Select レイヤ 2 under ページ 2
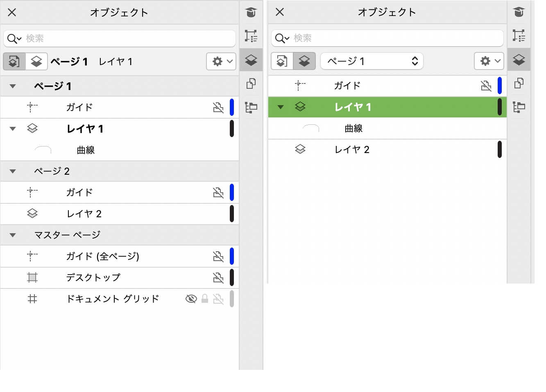The image size is (546, 392). pos(84,214)
